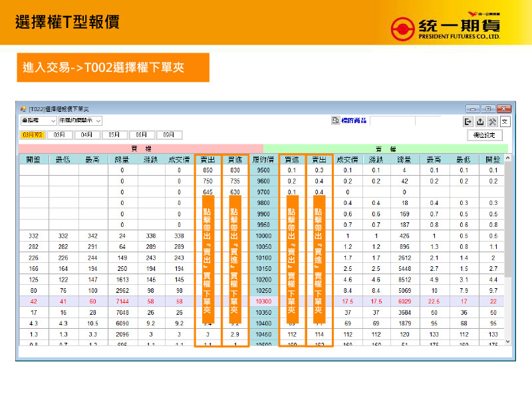Click the empty field next to 標的商品
The width and height of the screenshot is (532, 398).
click(392, 120)
